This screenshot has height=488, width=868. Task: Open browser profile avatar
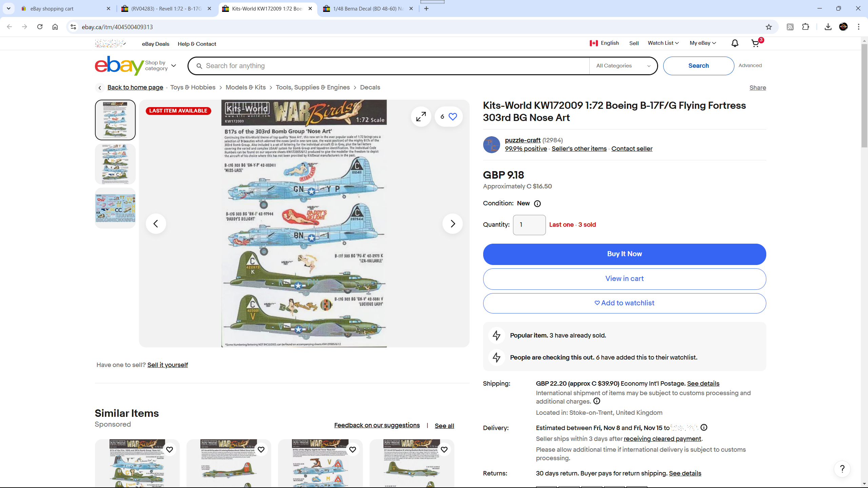(843, 27)
